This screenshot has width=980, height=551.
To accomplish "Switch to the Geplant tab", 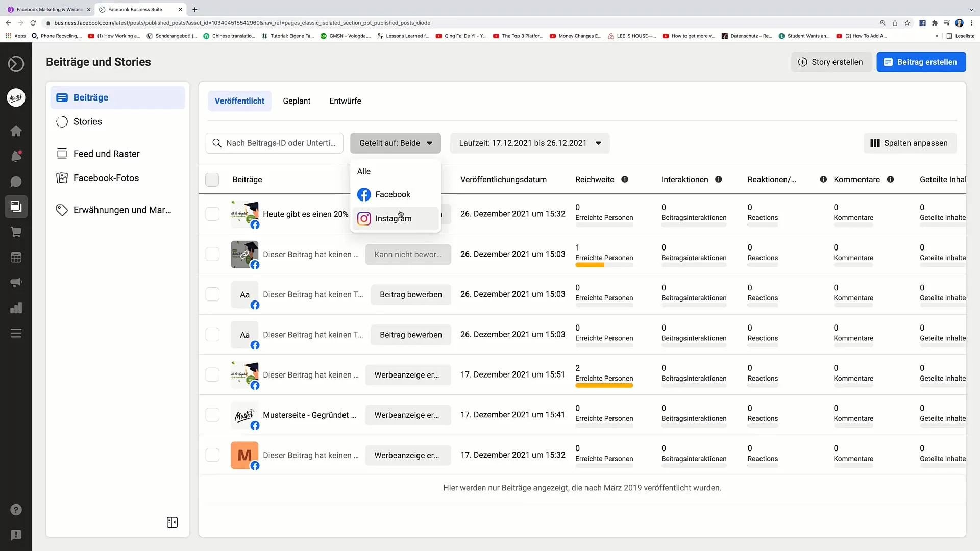I will pos(297,100).
